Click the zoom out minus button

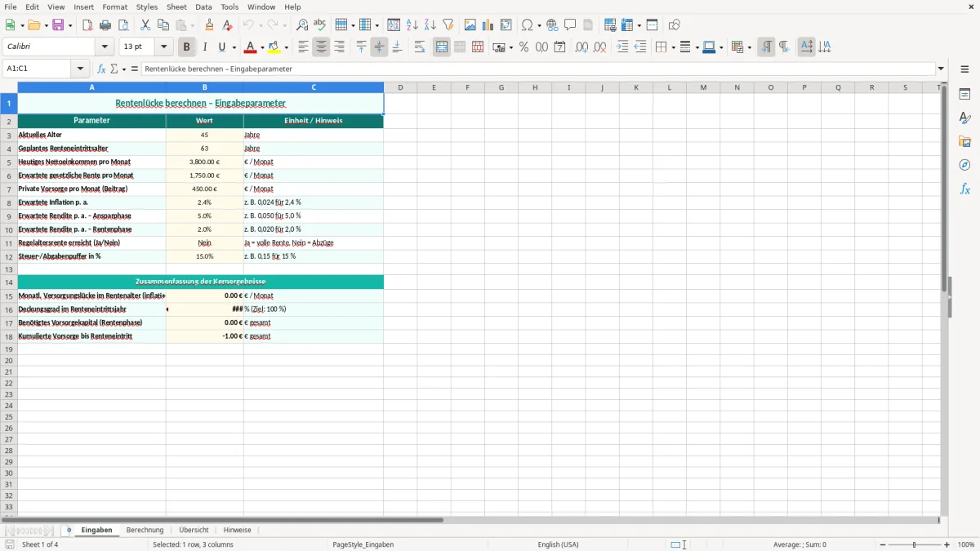pyautogui.click(x=881, y=544)
